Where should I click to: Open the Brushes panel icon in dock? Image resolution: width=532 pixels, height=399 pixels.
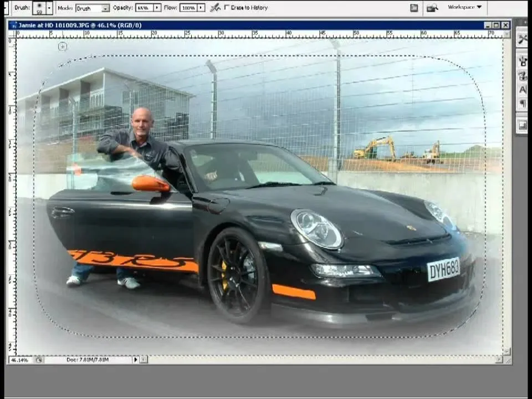pos(523,61)
